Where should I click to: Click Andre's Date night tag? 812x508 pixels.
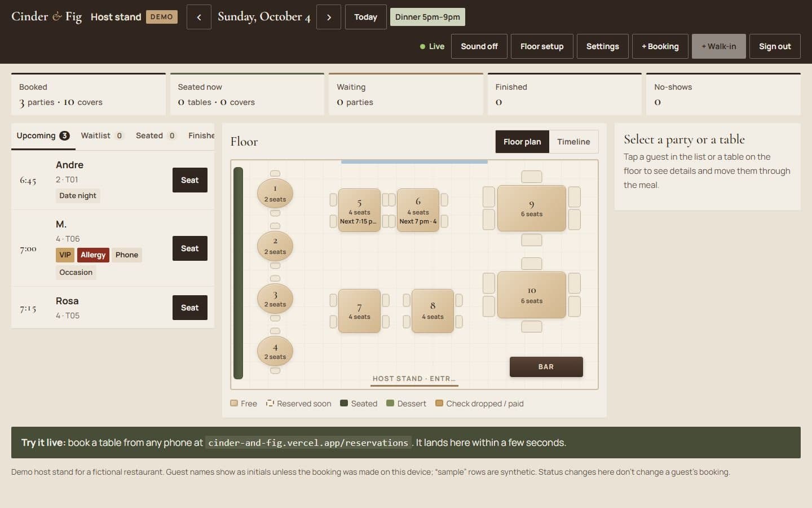[x=78, y=196]
